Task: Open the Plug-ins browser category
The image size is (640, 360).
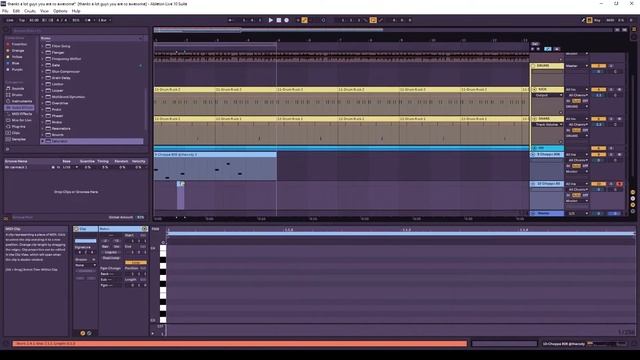Action: point(16,127)
